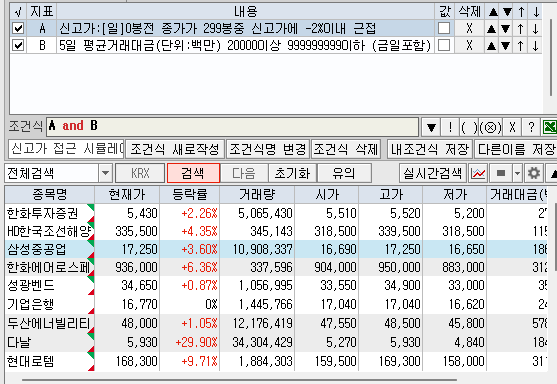Viewport: 557px width, 384px height.
Task: Remove parentheses with the (⊗) button
Action: pos(491,127)
